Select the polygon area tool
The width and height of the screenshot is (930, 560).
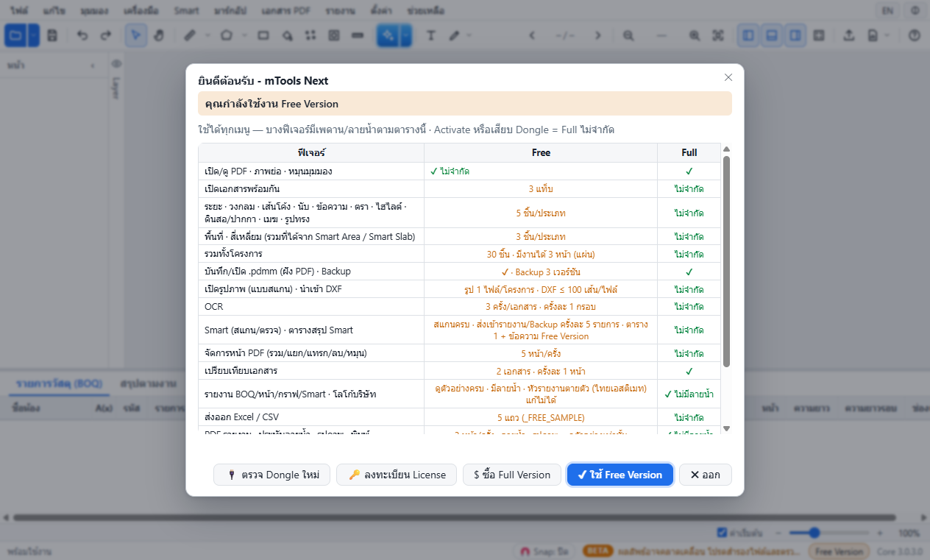[227, 35]
